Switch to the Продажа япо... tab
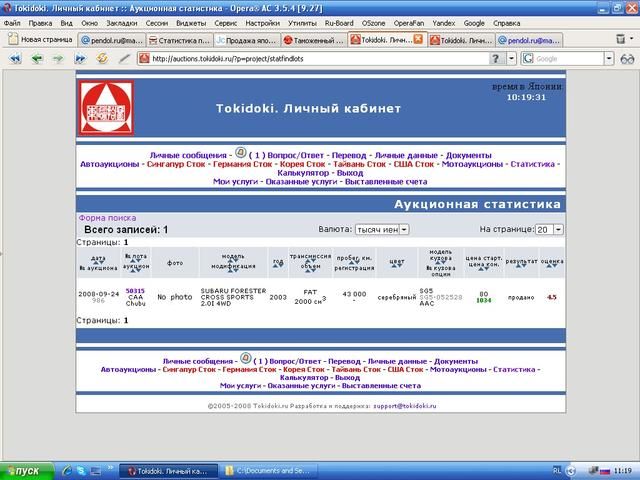Screen dimensions: 640x480 [247, 40]
